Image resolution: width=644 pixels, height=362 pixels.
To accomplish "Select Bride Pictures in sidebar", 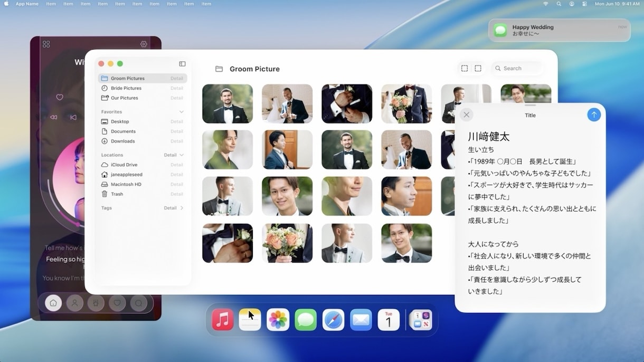I will click(x=143, y=88).
